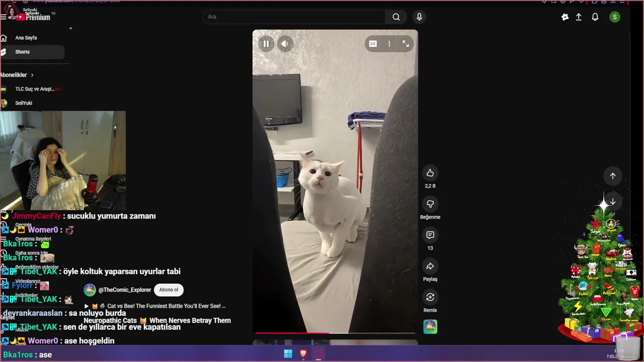The width and height of the screenshot is (644, 362).
Task: Collapse sidebar with small up caret
Action: pyautogui.click(x=70, y=28)
